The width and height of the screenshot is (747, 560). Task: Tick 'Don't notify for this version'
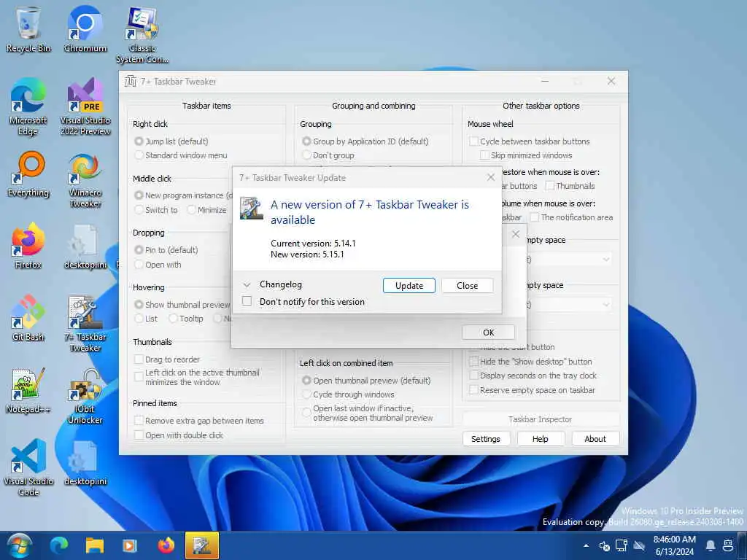pos(247,301)
